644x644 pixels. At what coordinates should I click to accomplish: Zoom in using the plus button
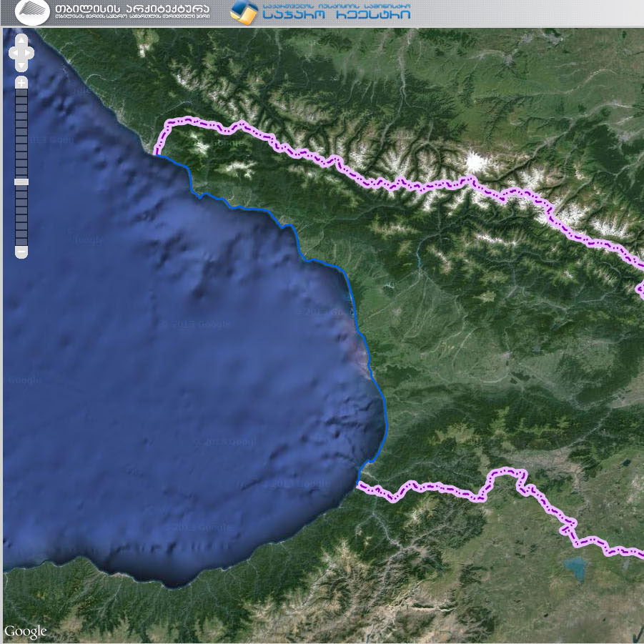point(21,83)
